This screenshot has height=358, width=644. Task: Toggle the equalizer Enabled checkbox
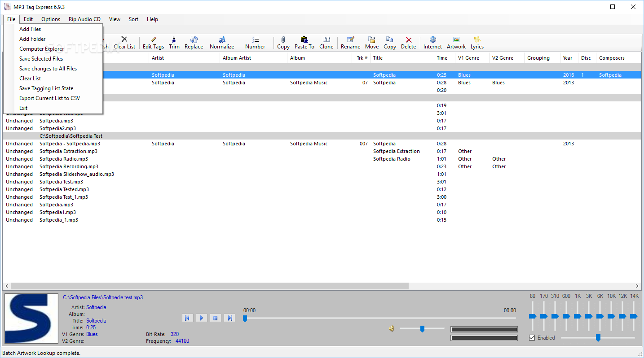532,338
